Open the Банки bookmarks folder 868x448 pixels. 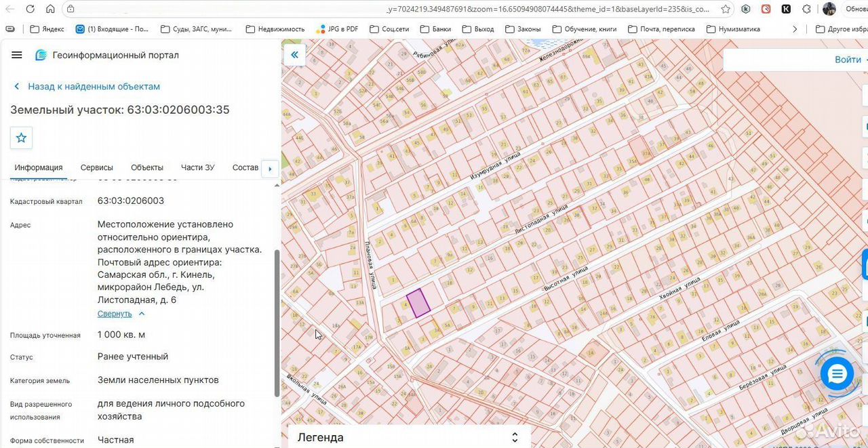tap(435, 29)
